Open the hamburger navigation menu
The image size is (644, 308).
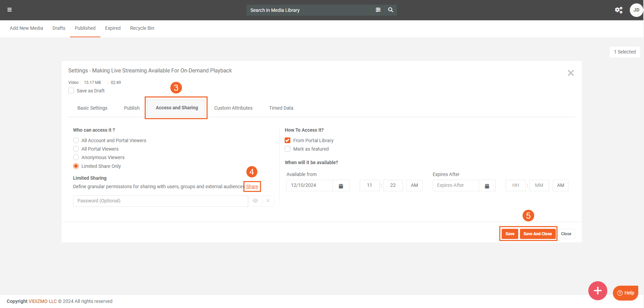tap(9, 10)
